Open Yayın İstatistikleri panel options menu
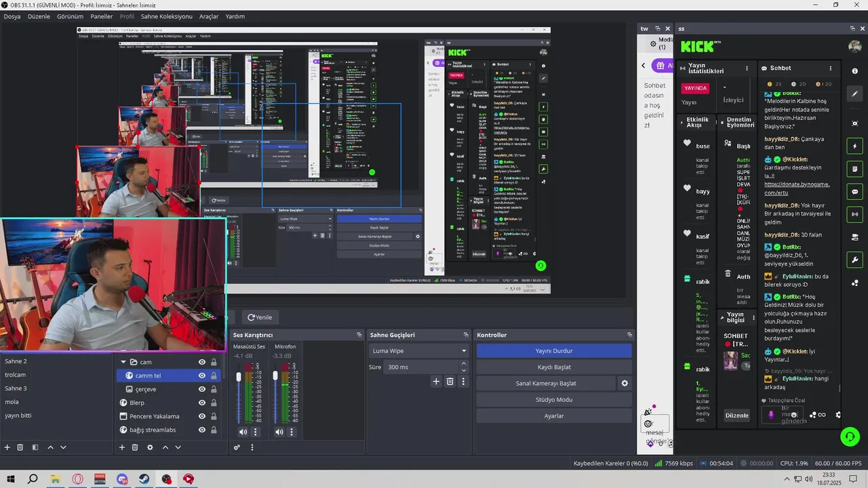This screenshot has width=868, height=488. tap(747, 68)
